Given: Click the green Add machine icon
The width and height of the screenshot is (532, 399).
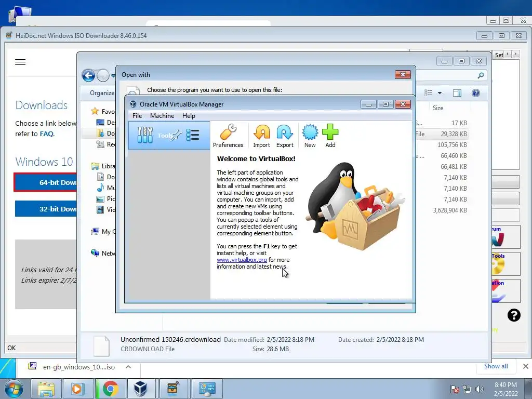Looking at the screenshot, I should (330, 136).
